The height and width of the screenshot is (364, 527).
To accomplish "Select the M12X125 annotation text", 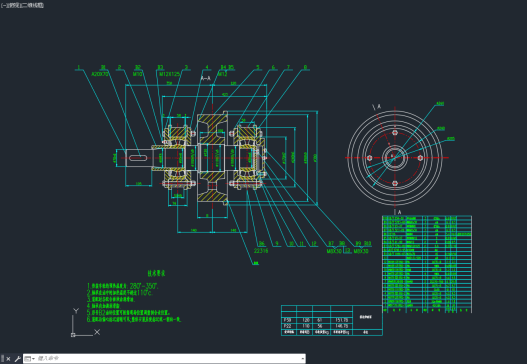I will point(169,74).
